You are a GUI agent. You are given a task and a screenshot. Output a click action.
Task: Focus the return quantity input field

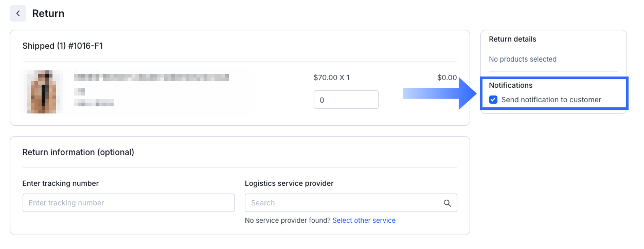tap(346, 100)
